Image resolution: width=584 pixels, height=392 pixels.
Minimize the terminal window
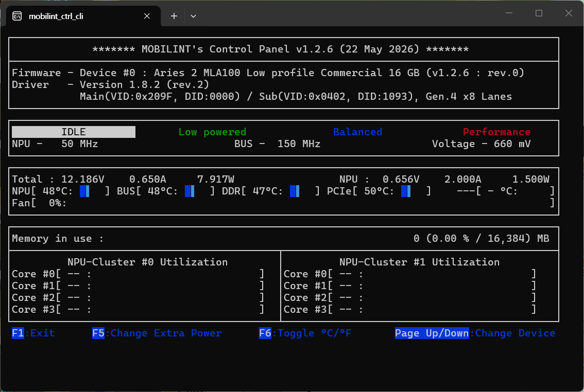coord(509,13)
